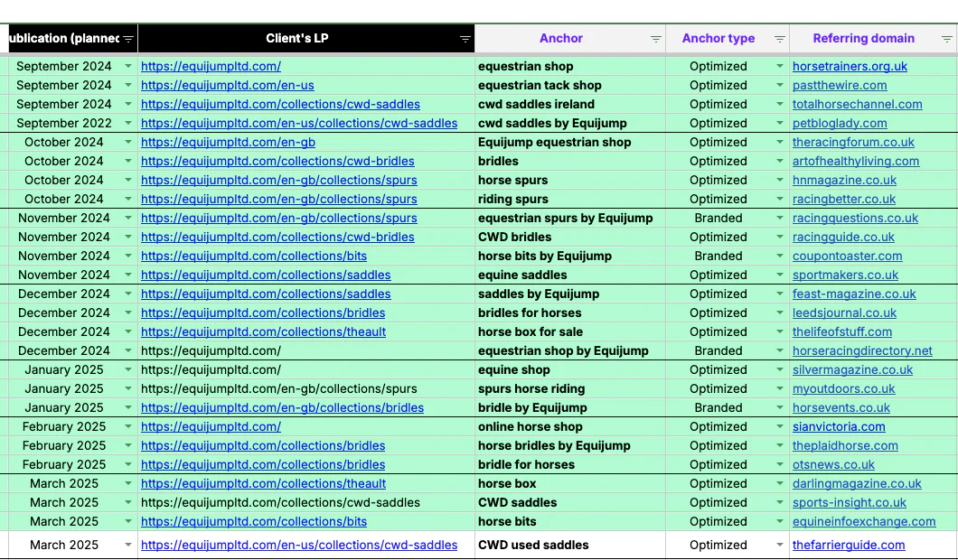Open anchor type dropdown for horsetrainers.org.uk row
Screen dimensions: 958x560
click(x=779, y=66)
